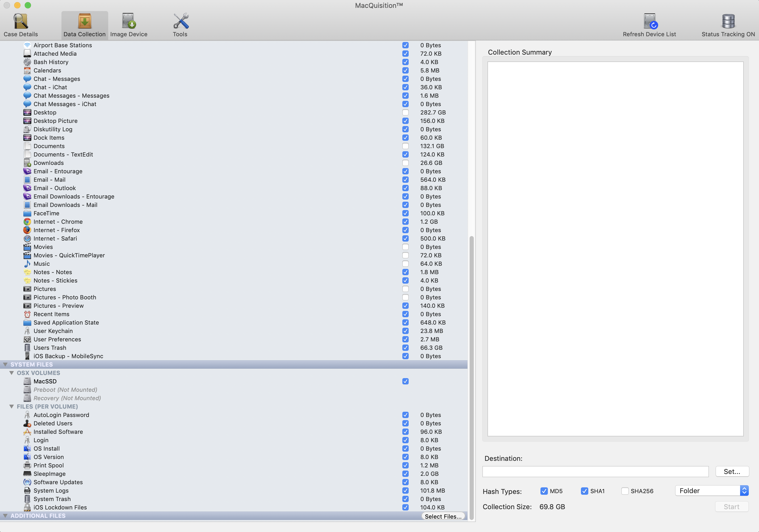The width and height of the screenshot is (759, 532).
Task: Enable the SHA256 hash type
Action: coord(625,491)
